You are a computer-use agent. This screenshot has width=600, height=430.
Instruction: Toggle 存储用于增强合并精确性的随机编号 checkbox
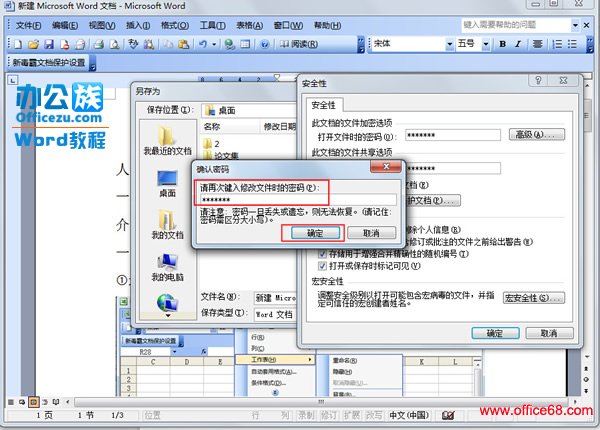(x=322, y=254)
